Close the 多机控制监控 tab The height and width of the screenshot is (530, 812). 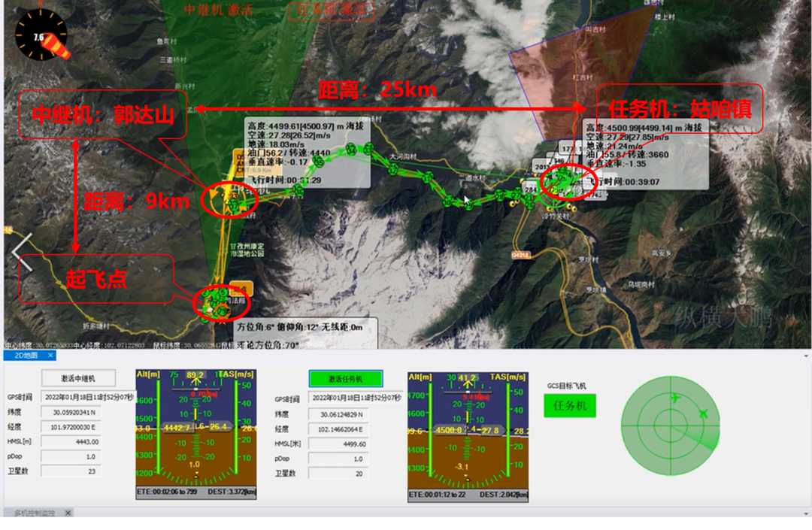click(x=68, y=513)
